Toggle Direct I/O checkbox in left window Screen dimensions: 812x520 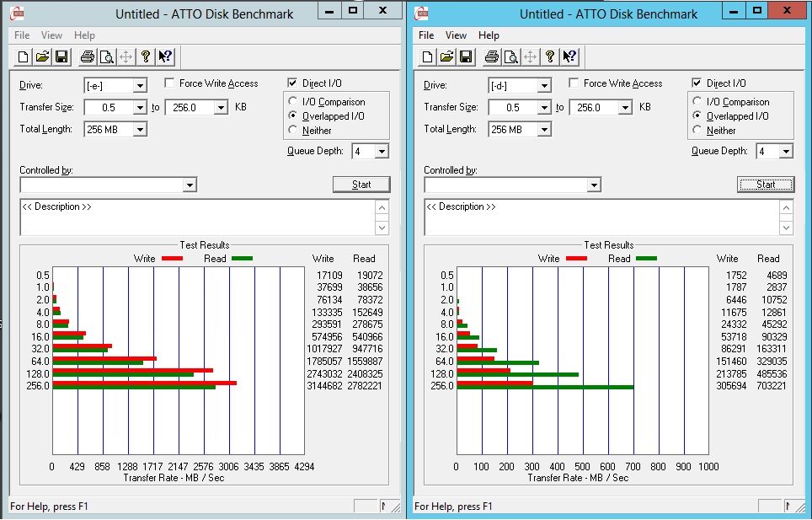pyautogui.click(x=292, y=83)
